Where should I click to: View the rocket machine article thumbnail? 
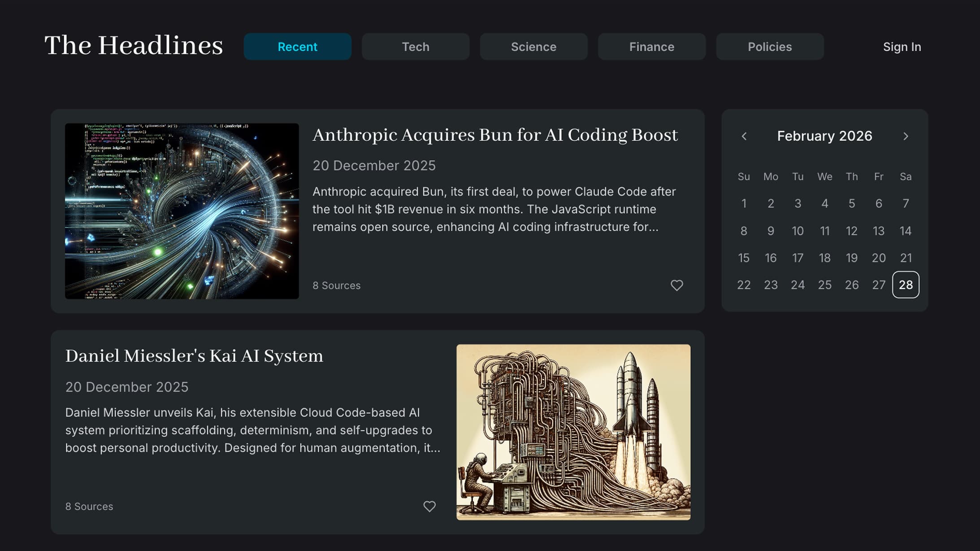click(573, 432)
